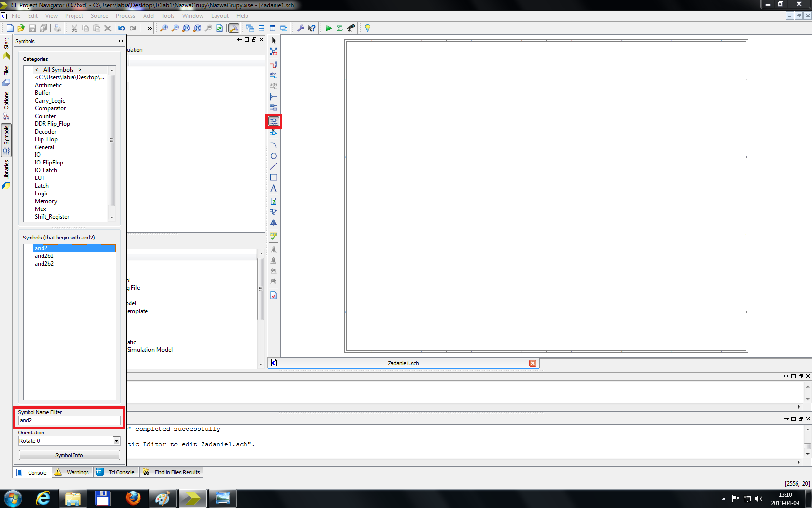
Task: Open the Edit menu
Action: 33,16
